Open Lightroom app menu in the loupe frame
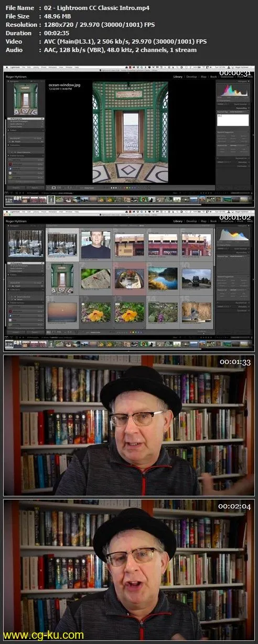This screenshot has height=644, width=258. point(15,67)
